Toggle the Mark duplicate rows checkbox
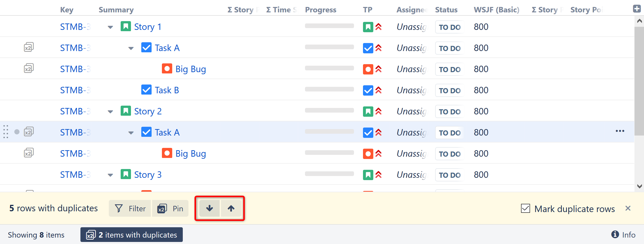 coord(525,208)
